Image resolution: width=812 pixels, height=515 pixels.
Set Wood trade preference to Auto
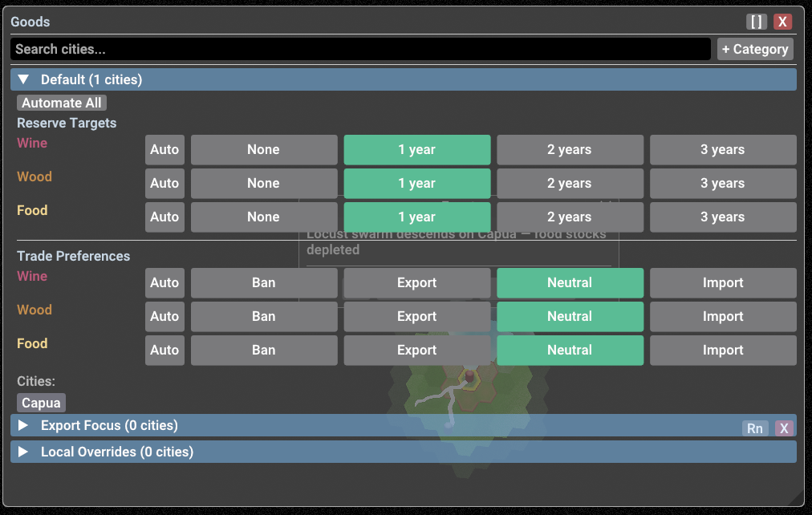pos(164,316)
